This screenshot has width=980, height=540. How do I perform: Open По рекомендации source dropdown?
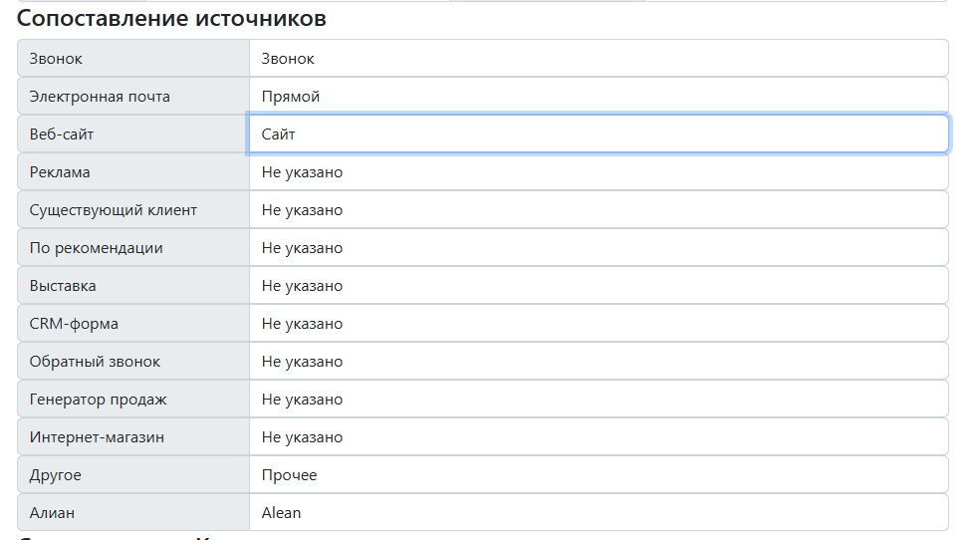pyautogui.click(x=599, y=247)
